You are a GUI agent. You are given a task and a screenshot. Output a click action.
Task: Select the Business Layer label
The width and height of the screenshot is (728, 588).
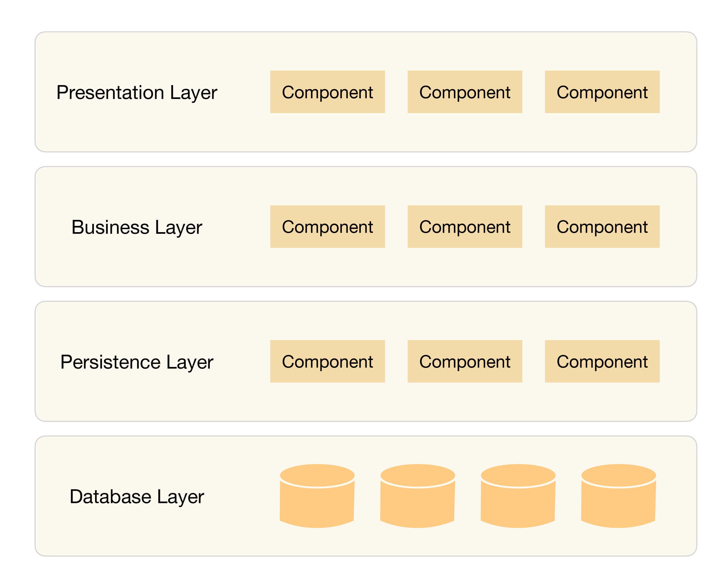136,227
